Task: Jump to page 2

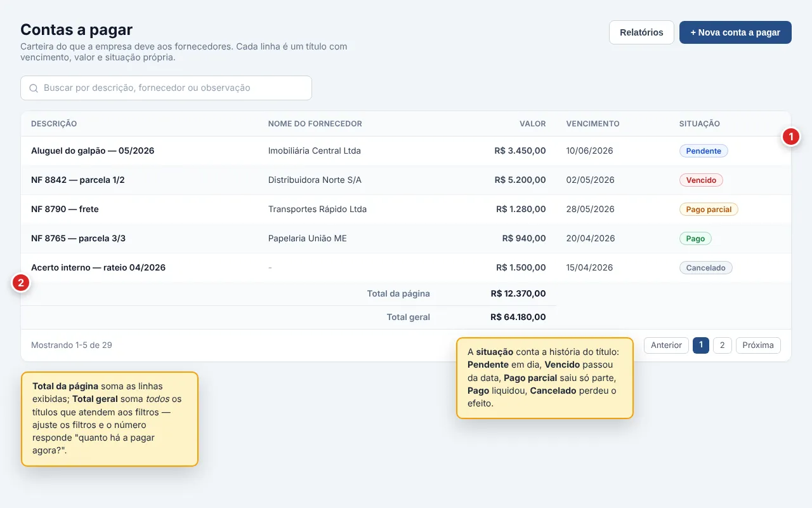Action: [x=723, y=345]
